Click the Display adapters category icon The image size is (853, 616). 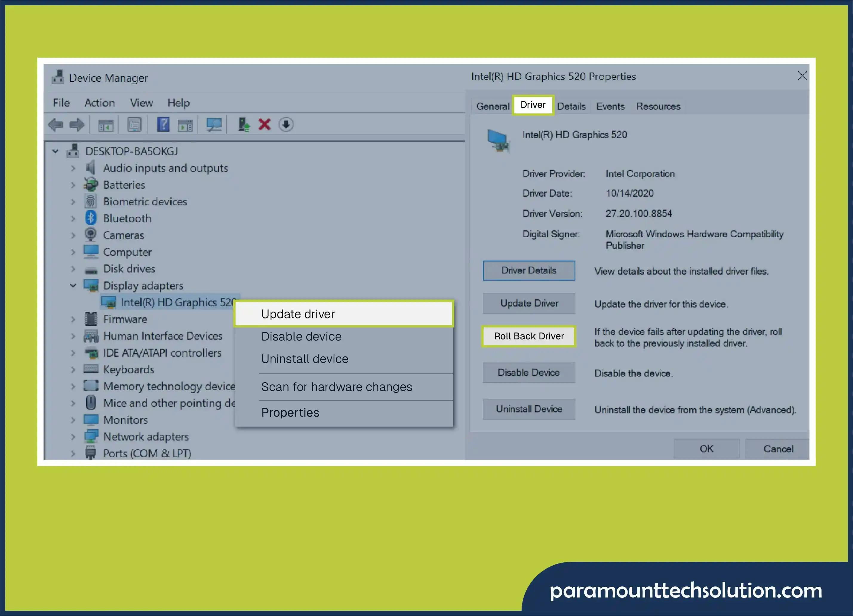pos(91,285)
